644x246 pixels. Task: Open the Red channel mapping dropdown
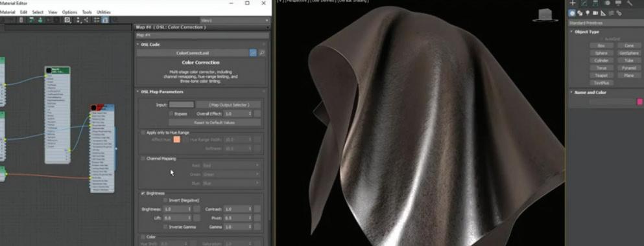232,166
